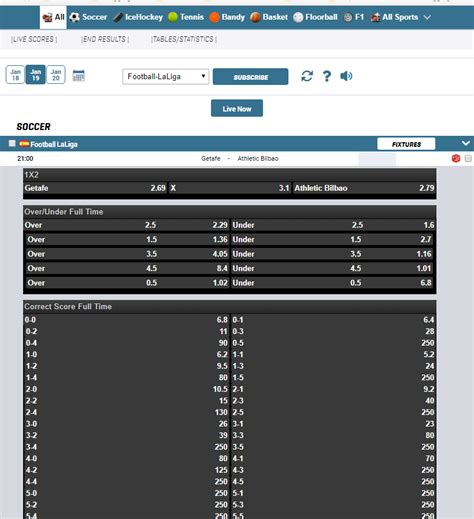Select Getafe win odds 2.69
Image resolution: width=474 pixels, height=519 pixels.
[95, 188]
